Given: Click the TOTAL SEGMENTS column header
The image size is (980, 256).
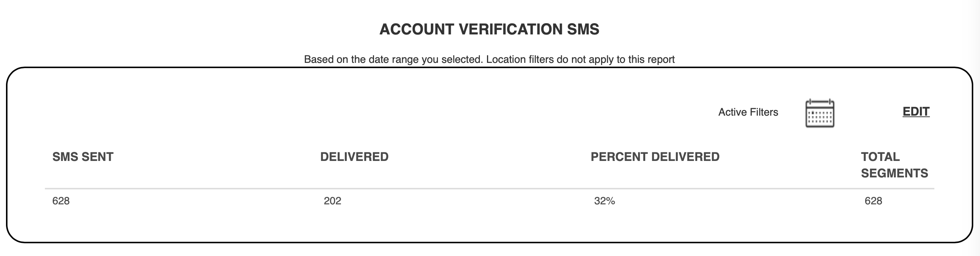Looking at the screenshot, I should click(x=894, y=165).
